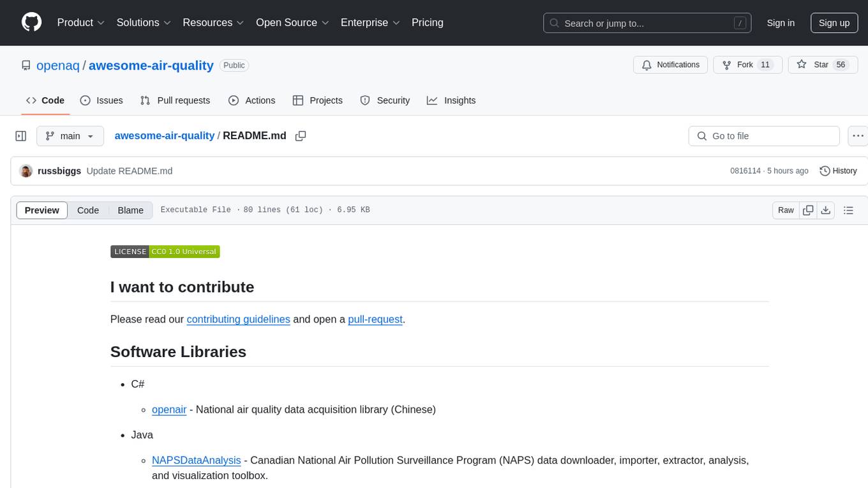Click the Software Libraries heading

point(178,352)
